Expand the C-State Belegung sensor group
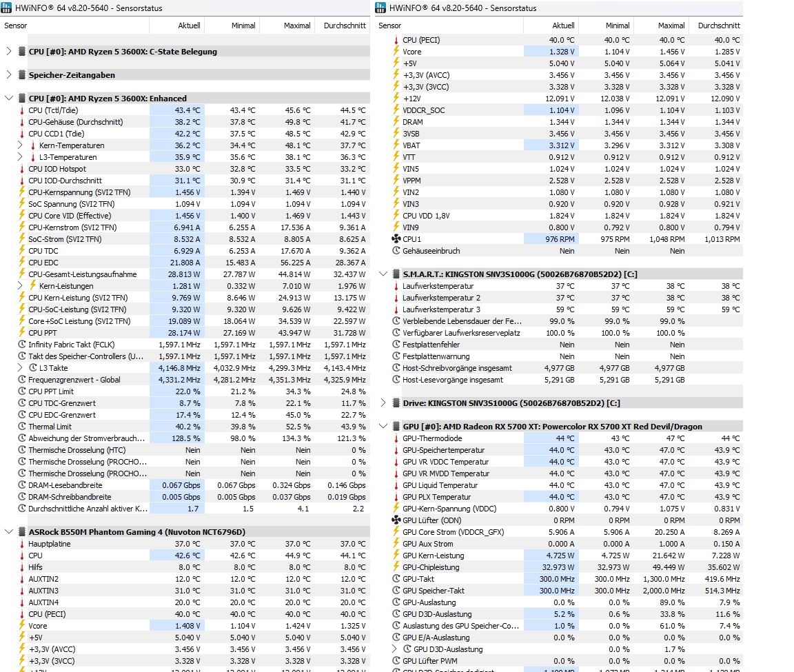This screenshot has height=672, width=794. pyautogui.click(x=8, y=51)
